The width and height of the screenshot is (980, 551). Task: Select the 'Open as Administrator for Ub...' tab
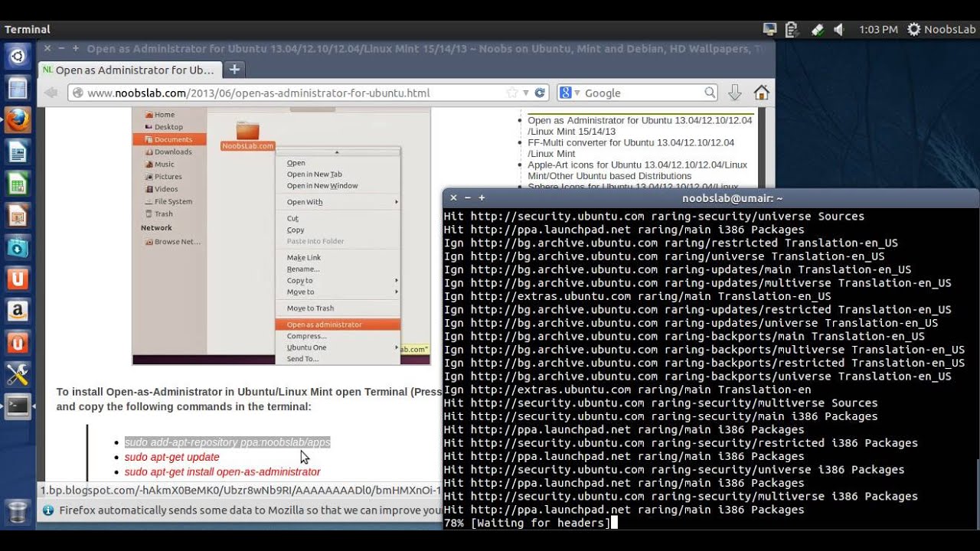click(130, 70)
